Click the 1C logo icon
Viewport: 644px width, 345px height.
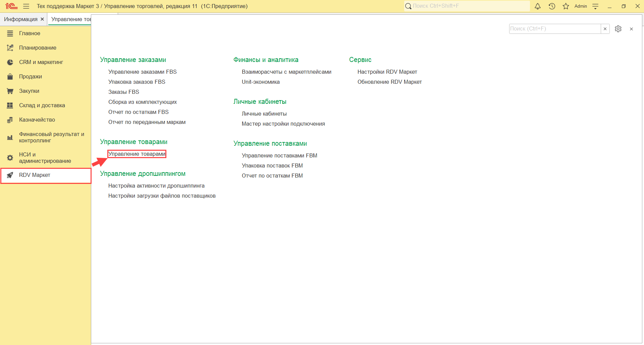pyautogui.click(x=11, y=6)
